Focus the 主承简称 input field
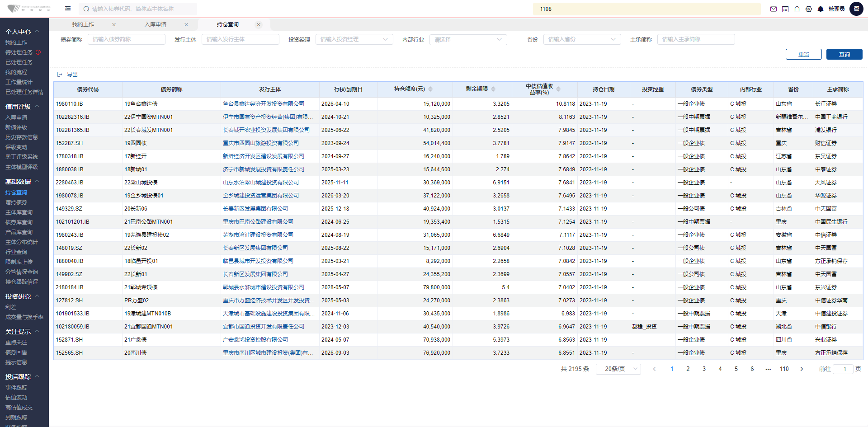 pos(696,39)
